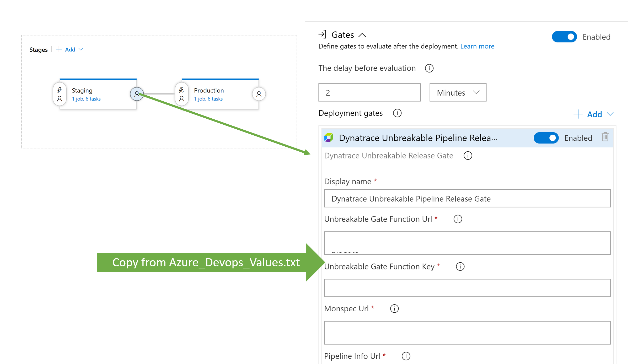
Task: Open the Stages Add dropdown
Action: (x=70, y=49)
